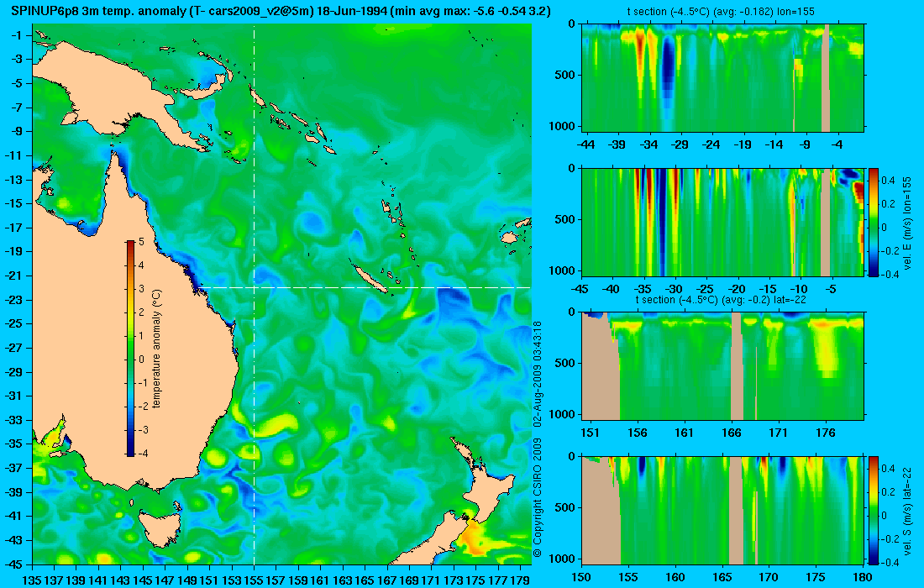
Task: Click tick "5" atop the temperature colorbar
Action: (141, 242)
